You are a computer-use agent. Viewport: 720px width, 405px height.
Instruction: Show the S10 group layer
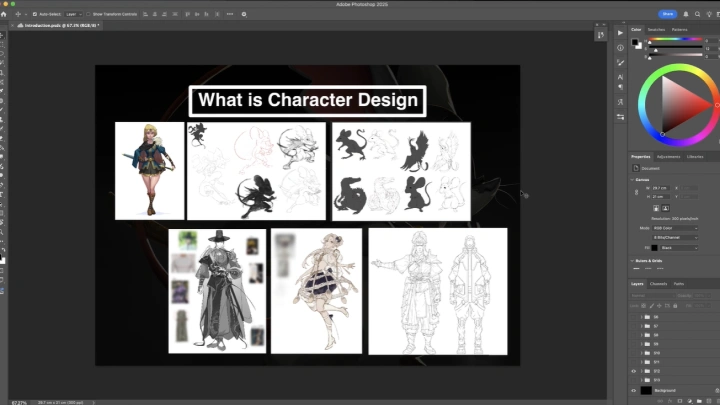point(634,353)
